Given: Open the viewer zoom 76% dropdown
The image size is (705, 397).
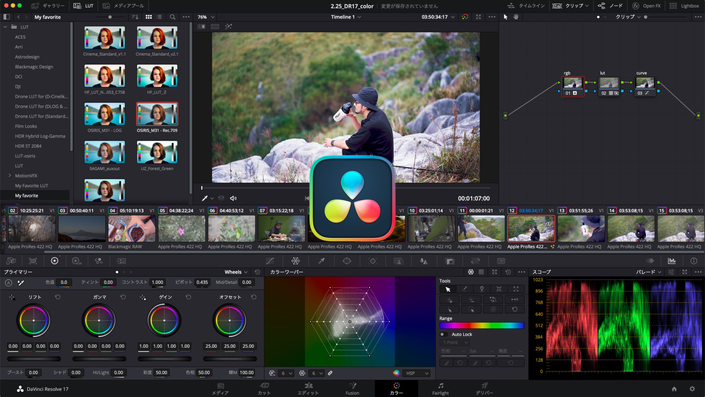Looking at the screenshot, I should point(206,17).
